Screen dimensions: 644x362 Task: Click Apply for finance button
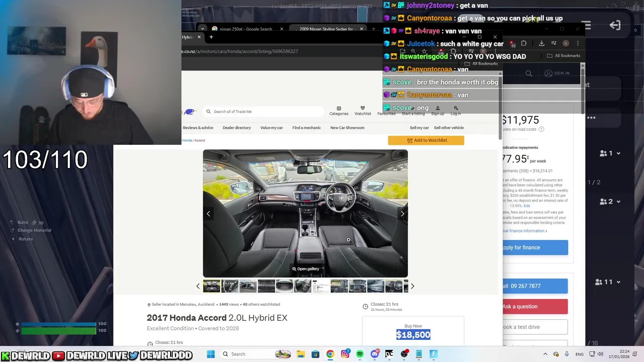535,247
